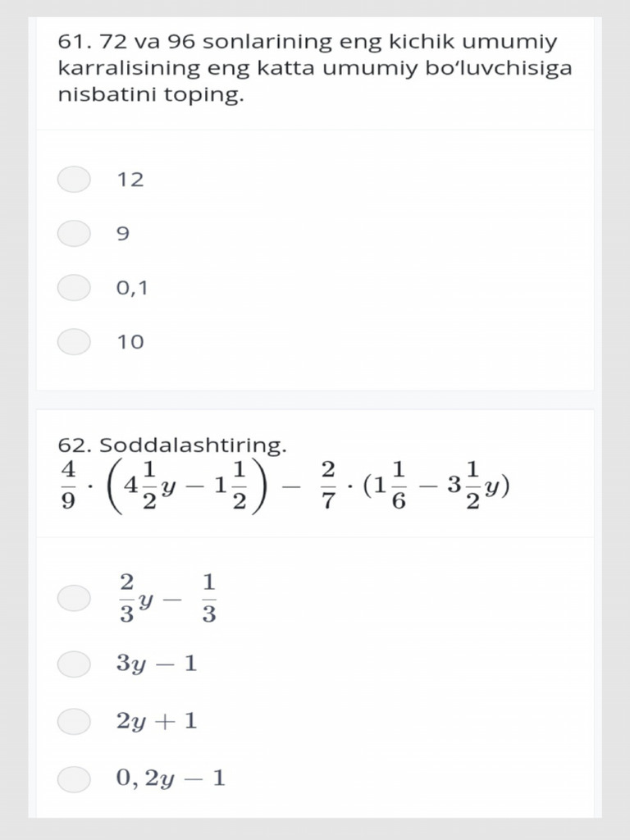The image size is (630, 840).
Task: Click the fraction answer text 2/3 y − 1/3
Action: coord(167,598)
